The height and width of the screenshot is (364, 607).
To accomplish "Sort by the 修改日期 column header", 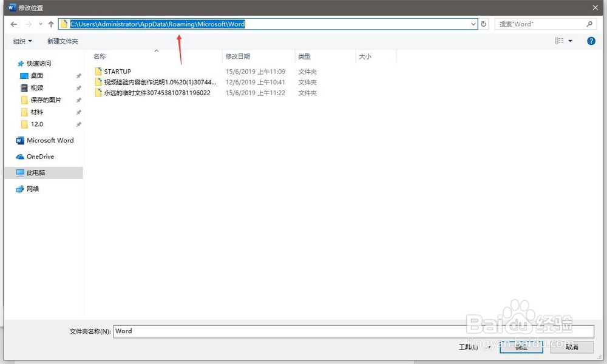I will click(x=238, y=56).
